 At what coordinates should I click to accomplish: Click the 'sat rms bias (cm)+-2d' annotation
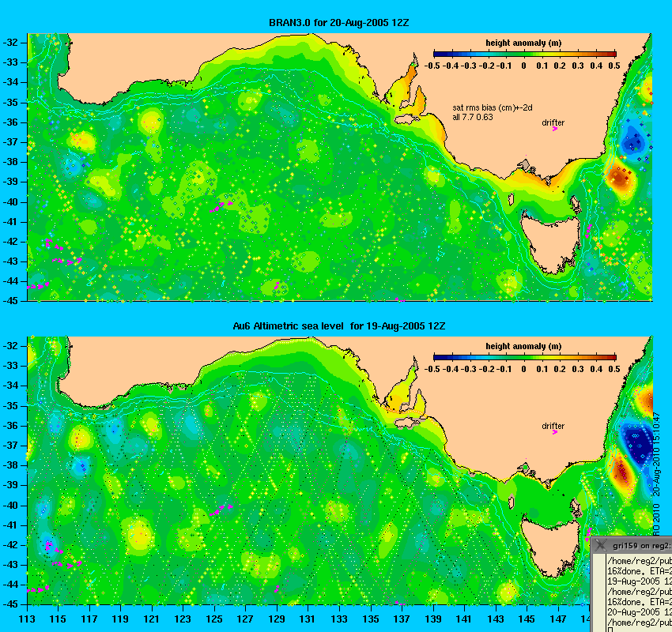pyautogui.click(x=493, y=108)
